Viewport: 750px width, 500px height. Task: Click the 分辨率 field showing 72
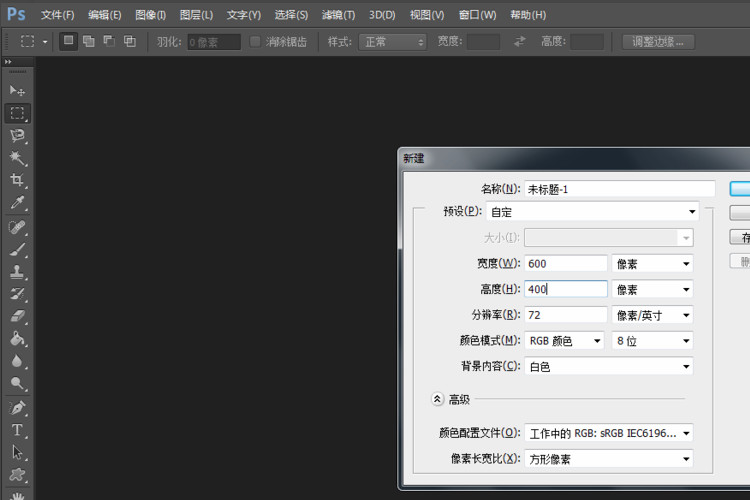pos(566,315)
